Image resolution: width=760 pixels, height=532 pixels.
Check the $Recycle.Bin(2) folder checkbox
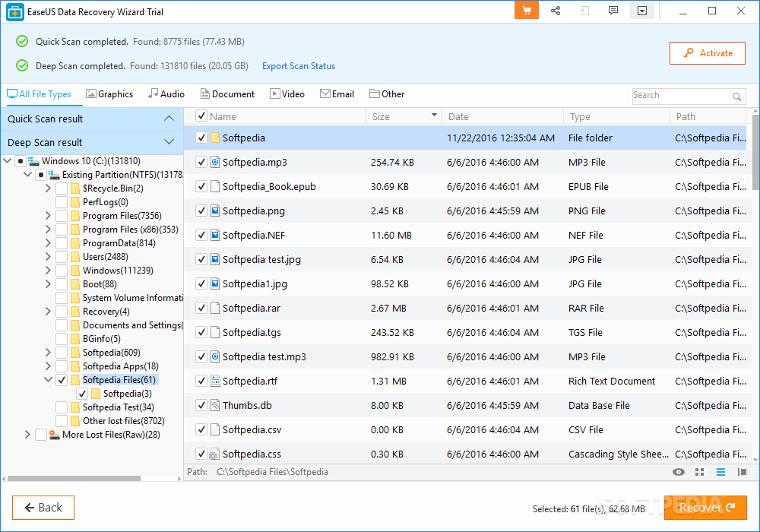pyautogui.click(x=62, y=188)
